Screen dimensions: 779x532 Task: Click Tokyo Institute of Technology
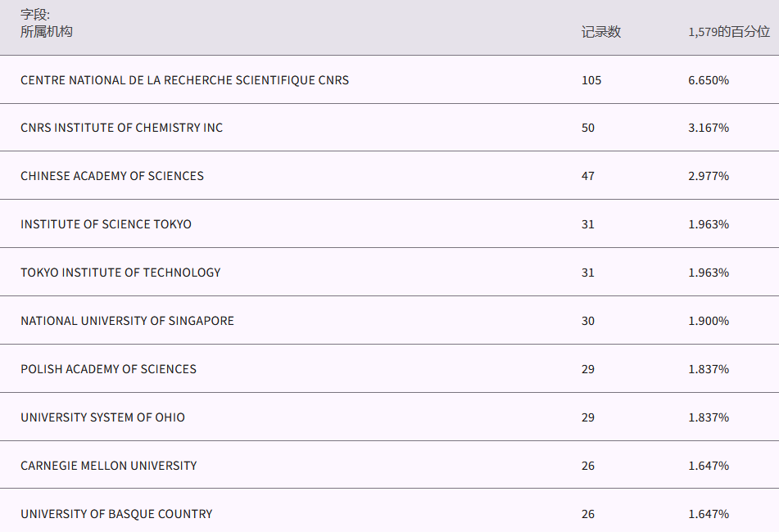pos(120,273)
